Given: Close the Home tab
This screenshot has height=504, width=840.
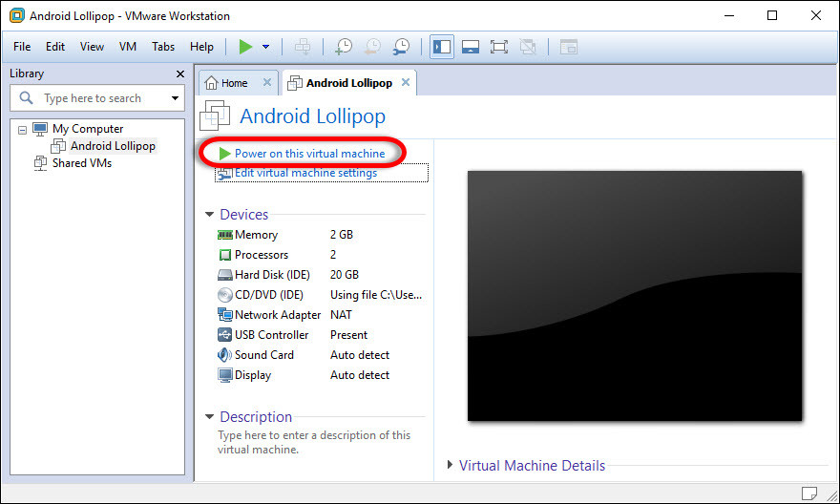Looking at the screenshot, I should (266, 82).
